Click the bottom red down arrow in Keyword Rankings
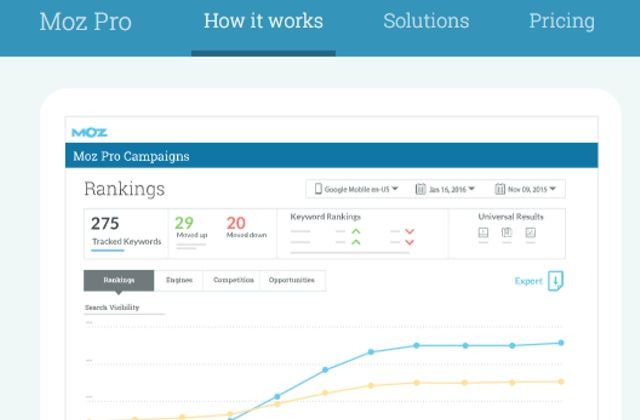 [409, 242]
